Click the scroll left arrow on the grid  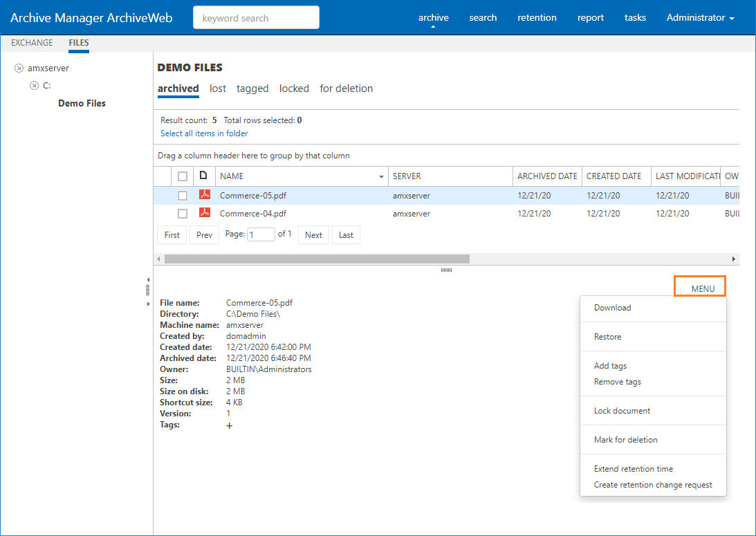tap(158, 259)
